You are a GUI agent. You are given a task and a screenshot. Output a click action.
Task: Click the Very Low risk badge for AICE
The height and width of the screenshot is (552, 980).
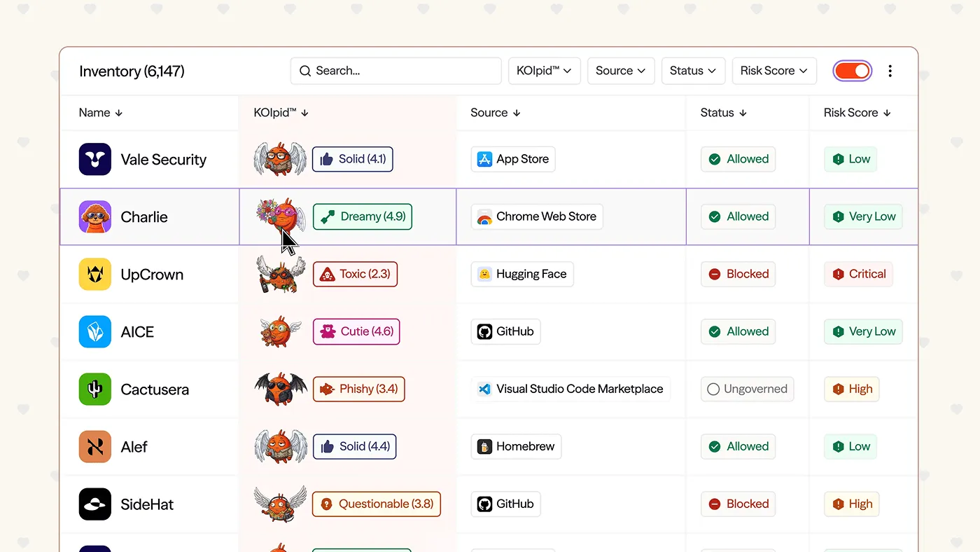pyautogui.click(x=863, y=331)
